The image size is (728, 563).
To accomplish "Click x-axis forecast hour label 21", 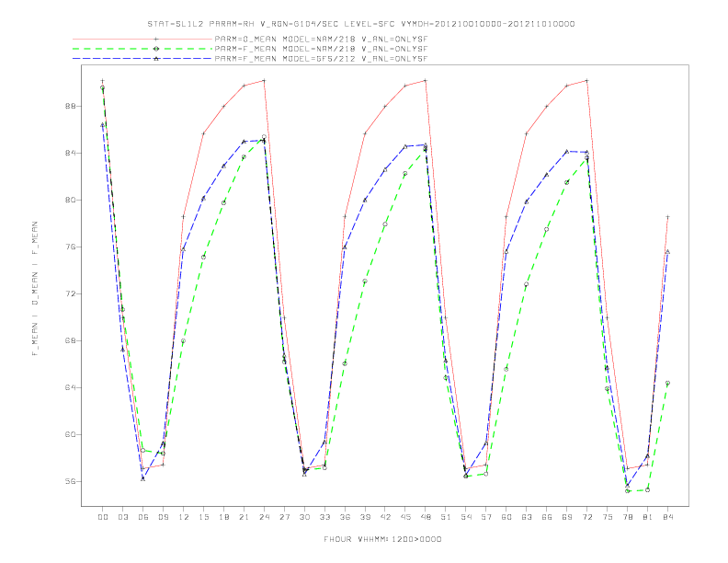I will 244,517.
